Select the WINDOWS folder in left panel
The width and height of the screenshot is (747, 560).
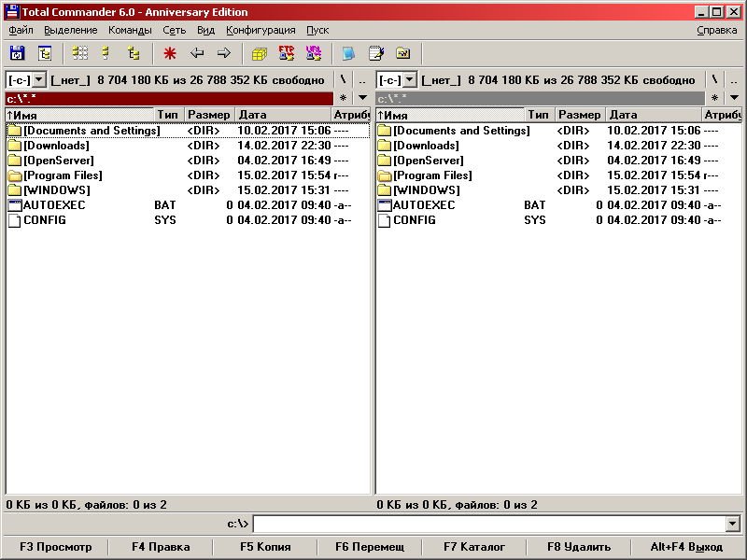57,190
